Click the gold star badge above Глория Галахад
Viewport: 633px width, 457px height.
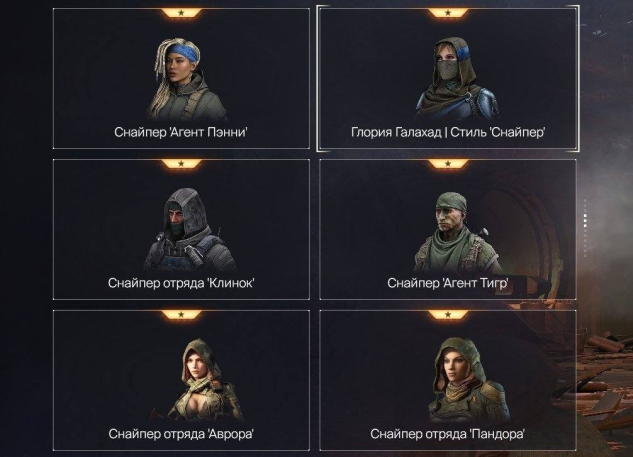click(x=448, y=13)
